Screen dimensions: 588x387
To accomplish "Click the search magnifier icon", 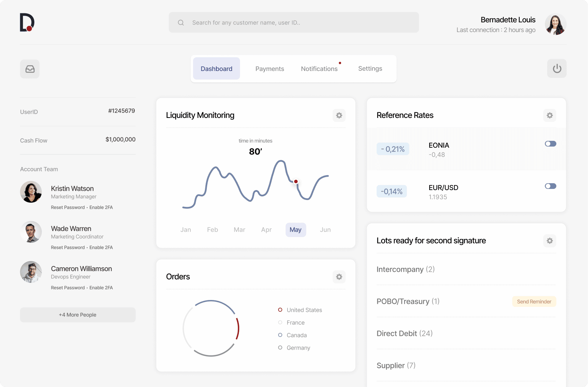I will (x=181, y=23).
